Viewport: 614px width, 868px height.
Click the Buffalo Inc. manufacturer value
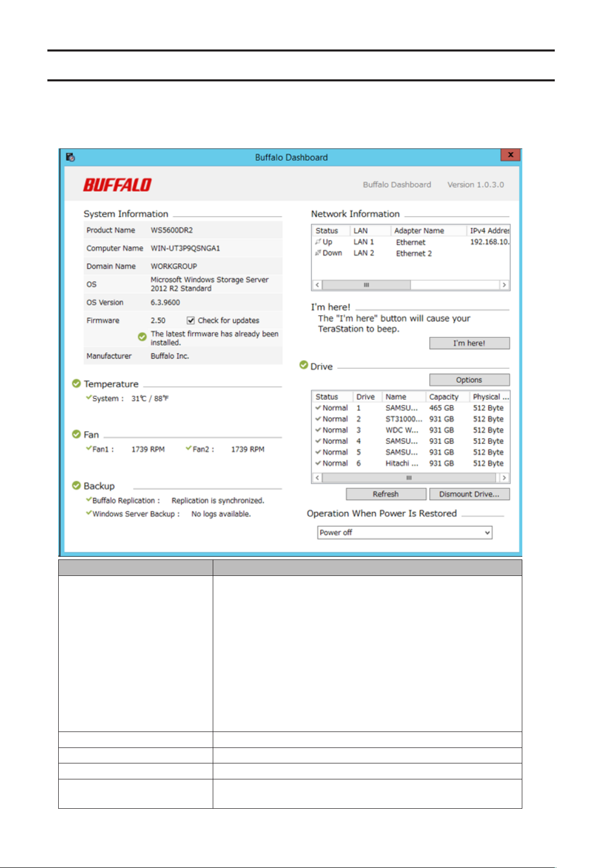[169, 356]
